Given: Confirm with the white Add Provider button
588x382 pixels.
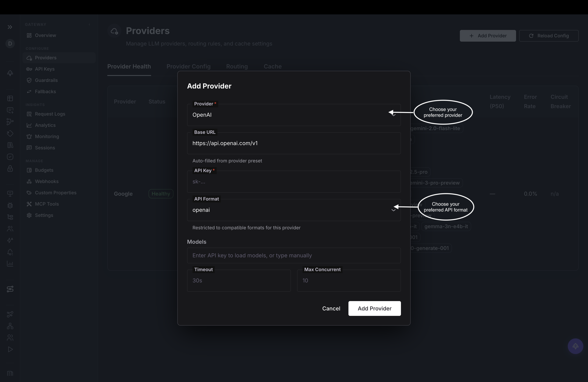Looking at the screenshot, I should (374, 309).
